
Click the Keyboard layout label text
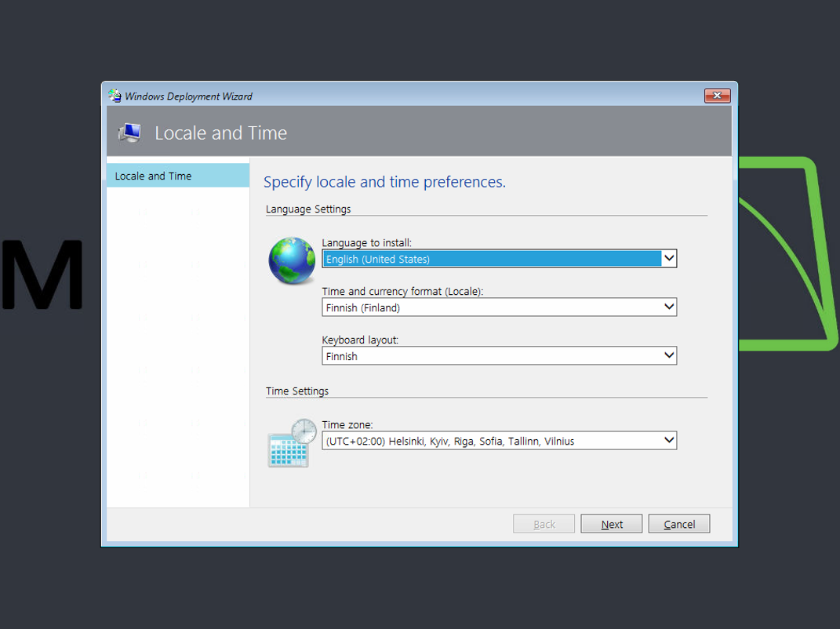[x=361, y=340]
